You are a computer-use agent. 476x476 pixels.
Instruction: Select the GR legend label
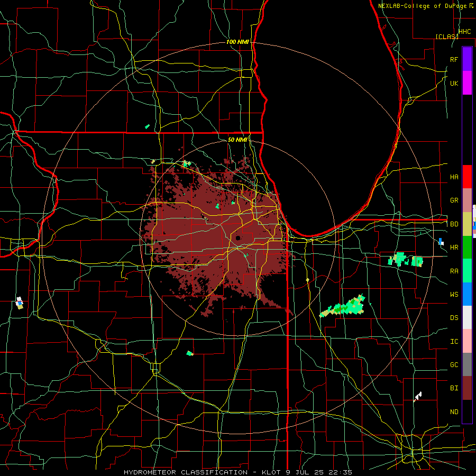[x=454, y=200]
